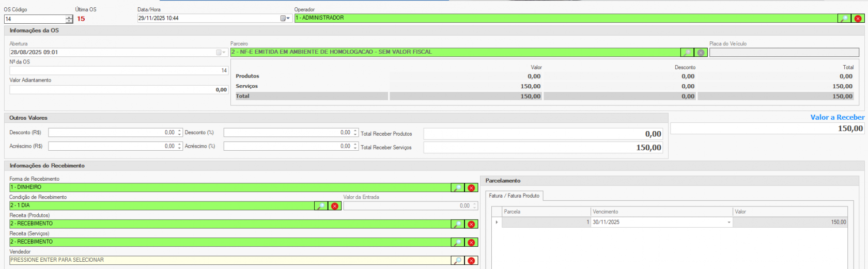Focus the Valor Adiantamento input field
Viewport: 868px width, 269px height.
tap(119, 90)
